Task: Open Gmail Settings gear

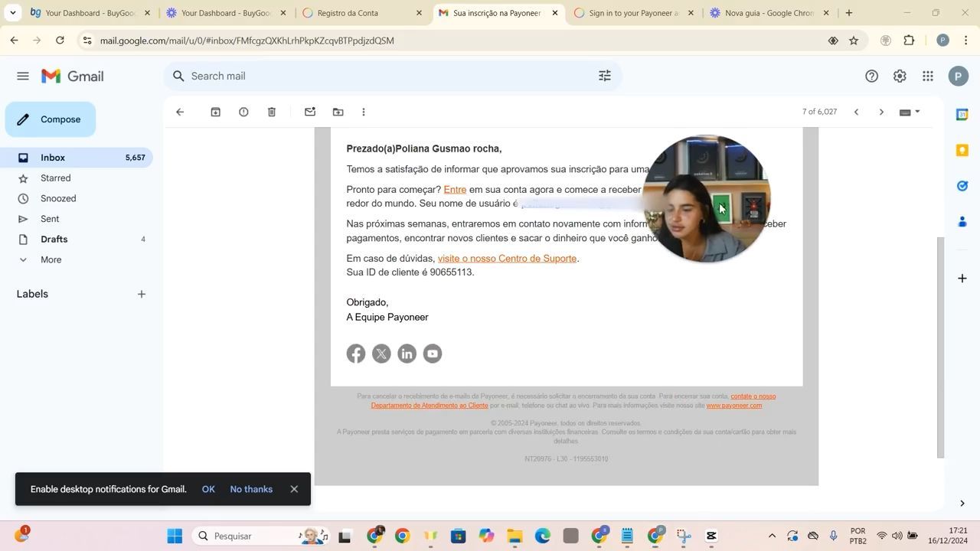Action: [x=900, y=76]
